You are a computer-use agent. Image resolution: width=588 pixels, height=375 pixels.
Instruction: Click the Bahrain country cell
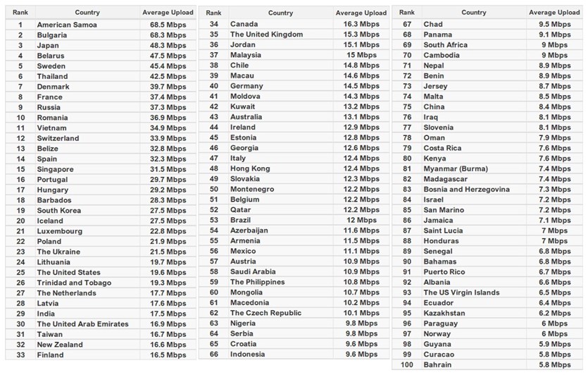tap(437, 364)
